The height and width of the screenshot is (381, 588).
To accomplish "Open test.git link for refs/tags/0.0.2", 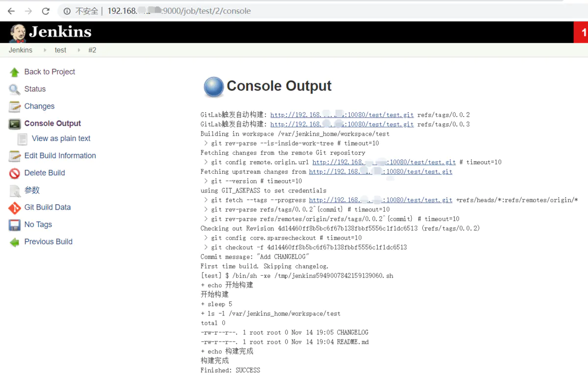I will (342, 115).
